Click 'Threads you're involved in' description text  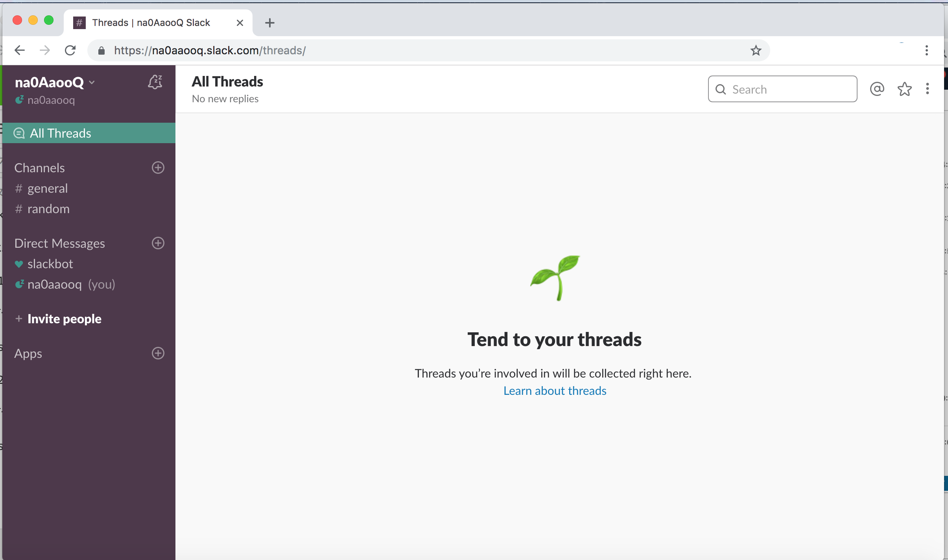553,373
